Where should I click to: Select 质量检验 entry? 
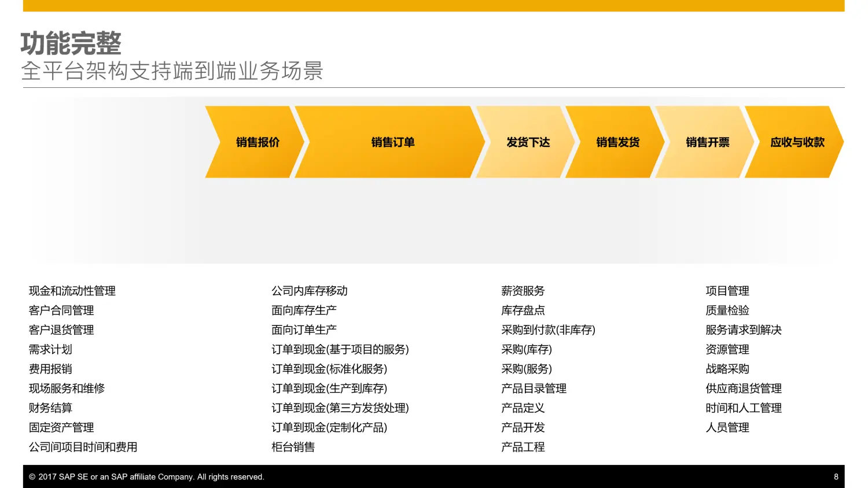[727, 310]
